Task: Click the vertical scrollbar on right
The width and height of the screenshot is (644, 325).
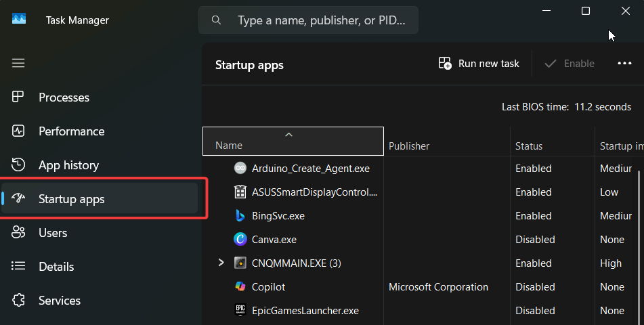Action: (x=639, y=246)
